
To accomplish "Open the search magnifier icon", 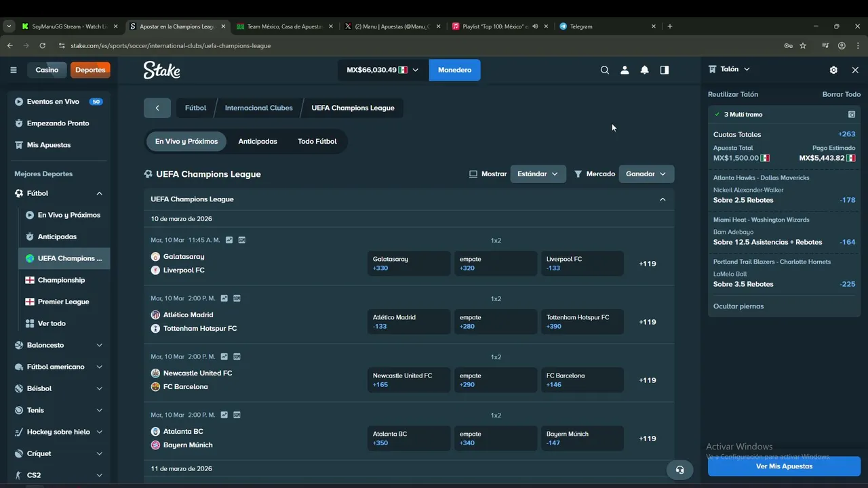I will 605,70.
